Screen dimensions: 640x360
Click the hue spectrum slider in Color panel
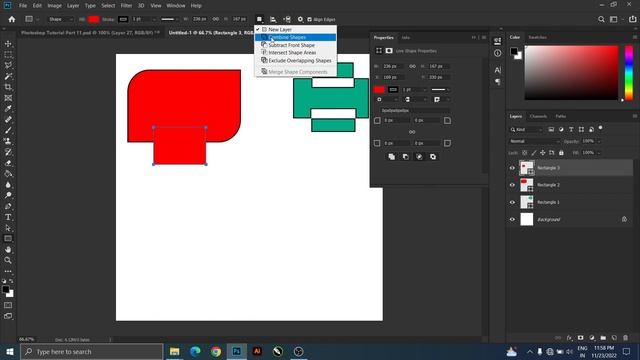click(x=629, y=73)
